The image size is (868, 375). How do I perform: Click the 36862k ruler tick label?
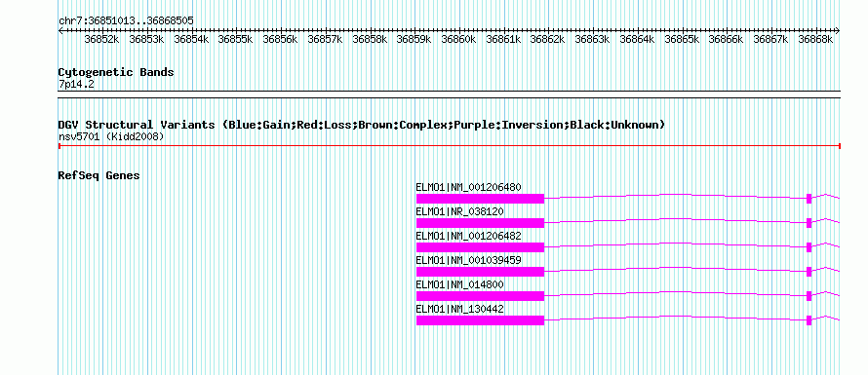(548, 39)
